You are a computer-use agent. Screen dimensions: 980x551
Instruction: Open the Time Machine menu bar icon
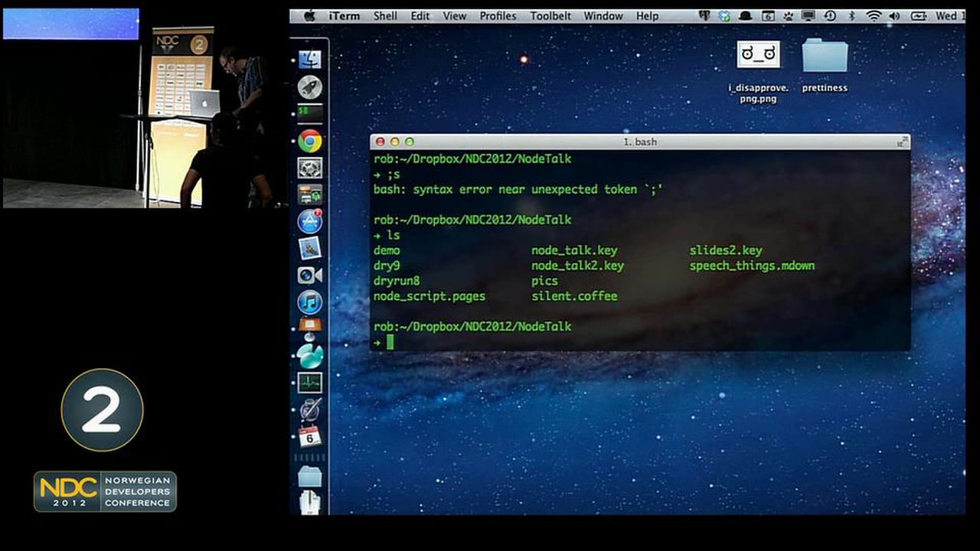click(830, 16)
